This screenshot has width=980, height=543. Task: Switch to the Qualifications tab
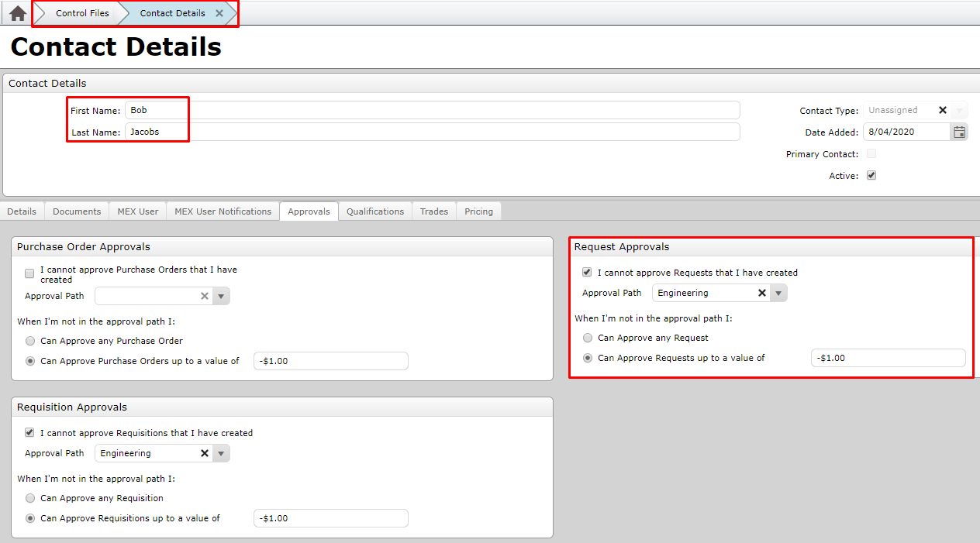(375, 211)
